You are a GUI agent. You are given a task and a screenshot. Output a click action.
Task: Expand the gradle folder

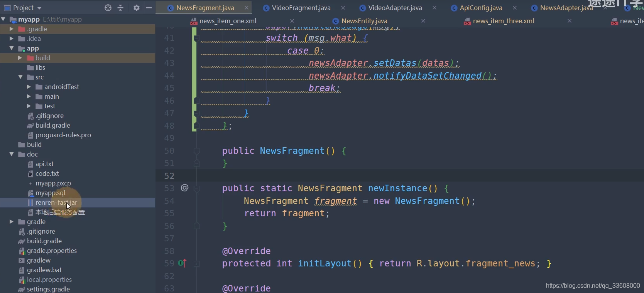(x=12, y=222)
